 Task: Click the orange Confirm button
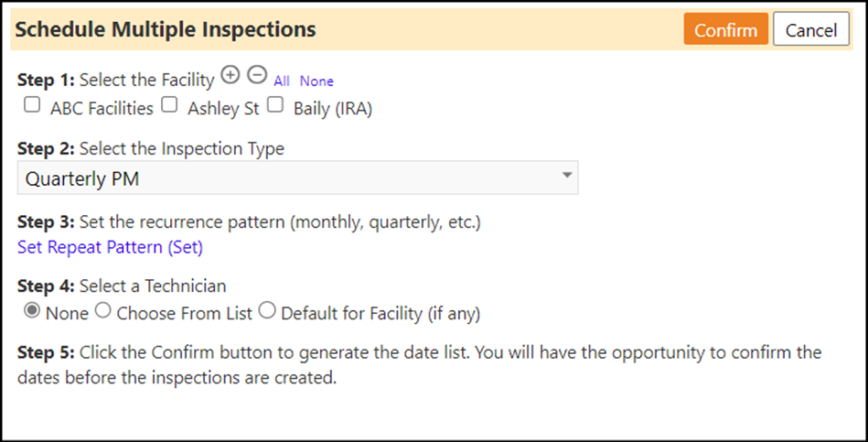tap(725, 29)
